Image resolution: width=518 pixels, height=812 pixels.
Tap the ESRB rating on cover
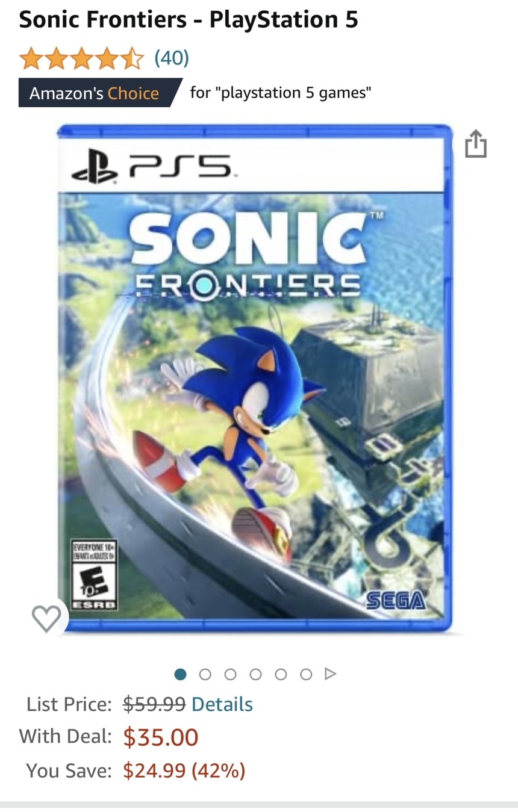coord(93,575)
